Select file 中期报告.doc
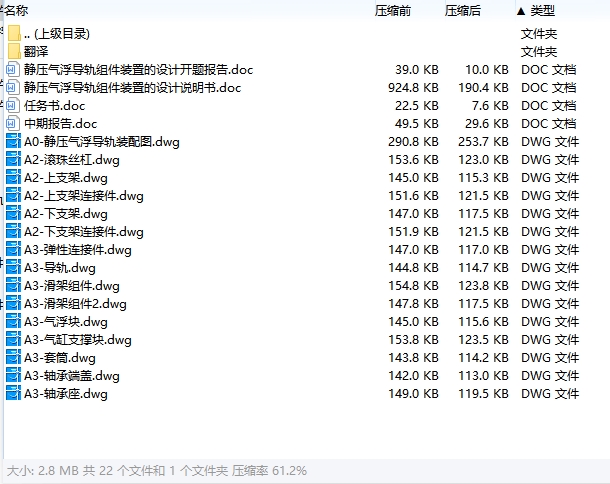Image resolution: width=610 pixels, height=484 pixels. 60,124
